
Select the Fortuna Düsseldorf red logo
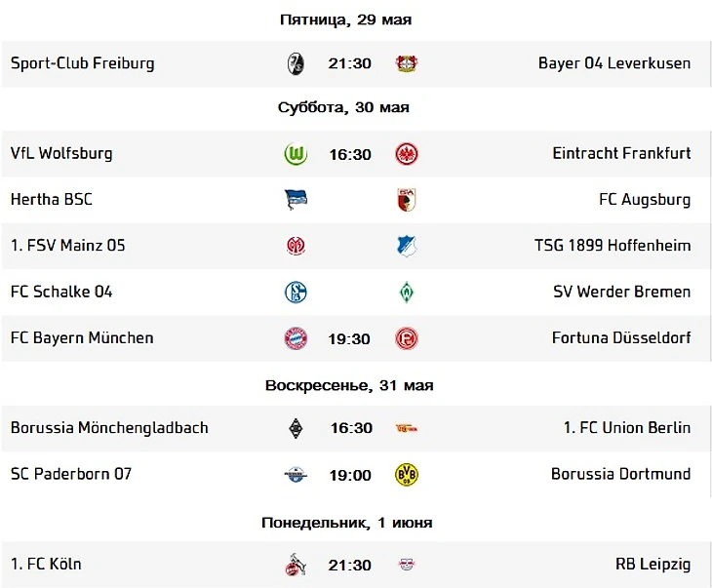click(x=407, y=338)
